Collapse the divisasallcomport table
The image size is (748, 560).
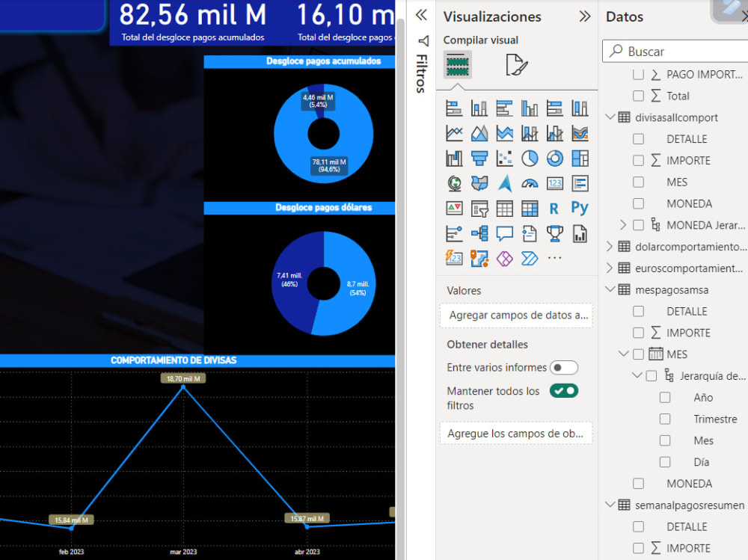[x=610, y=117]
